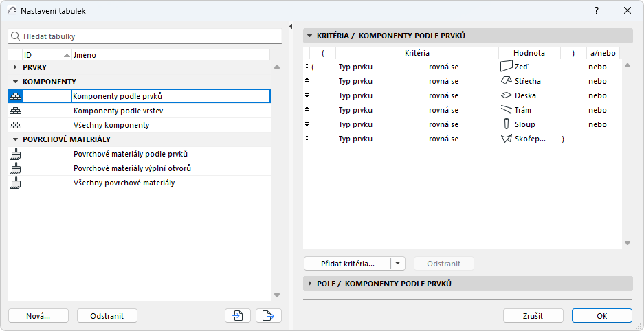Open the help question mark in title bar
644x331 pixels.
coord(597,10)
